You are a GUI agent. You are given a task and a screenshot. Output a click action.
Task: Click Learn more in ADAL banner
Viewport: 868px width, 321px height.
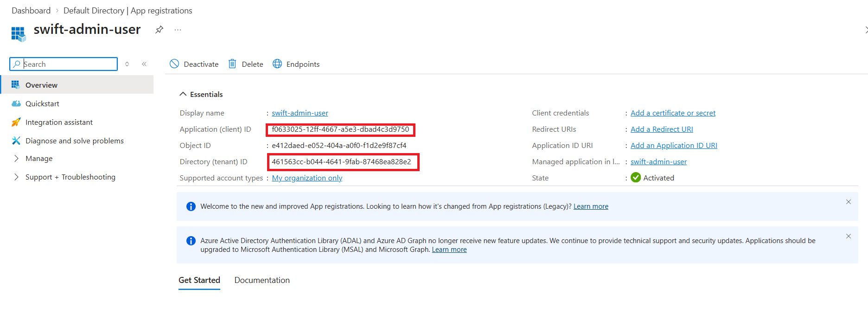(x=449, y=250)
